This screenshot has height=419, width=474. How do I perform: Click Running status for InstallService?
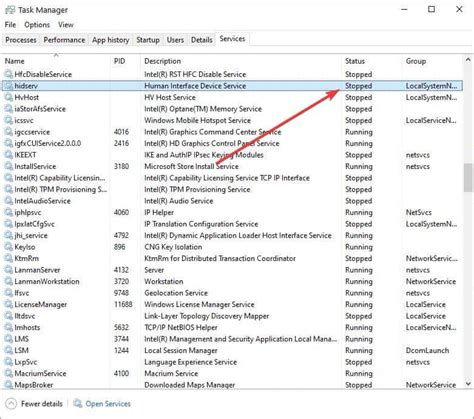(x=359, y=166)
